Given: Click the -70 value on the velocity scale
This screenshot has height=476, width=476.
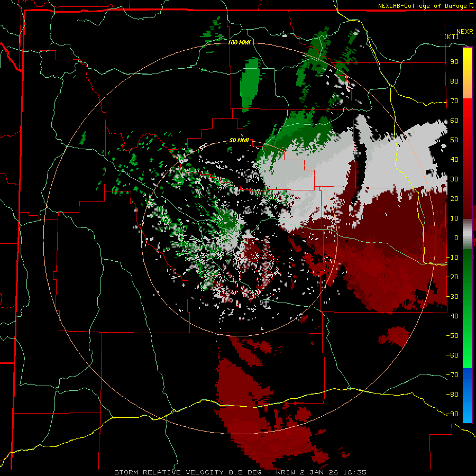Looking at the screenshot, I should coord(452,375).
